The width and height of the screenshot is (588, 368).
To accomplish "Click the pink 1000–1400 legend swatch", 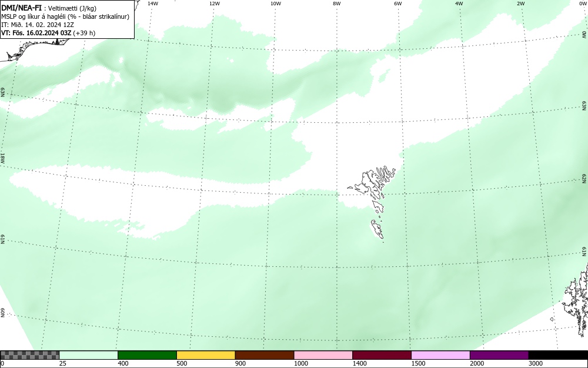I will point(323,355).
